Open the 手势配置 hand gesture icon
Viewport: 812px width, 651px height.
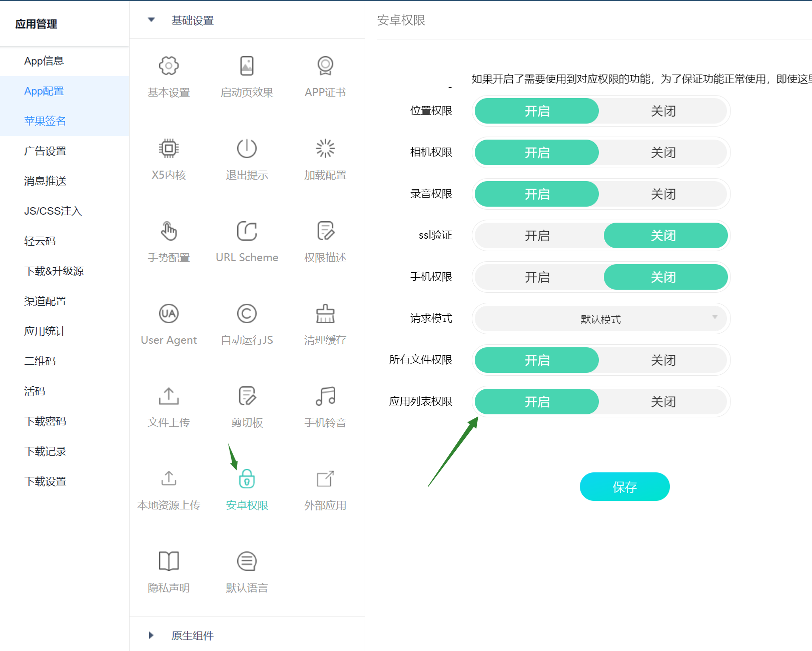coord(169,231)
